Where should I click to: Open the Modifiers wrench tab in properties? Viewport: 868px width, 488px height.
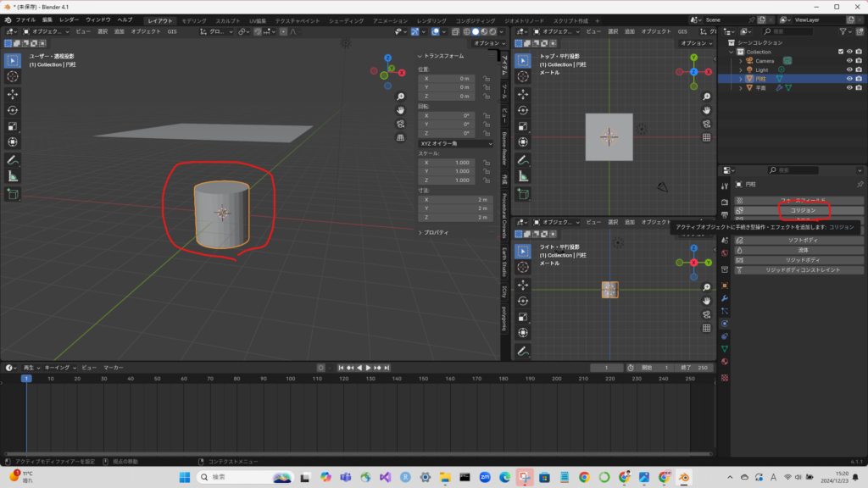[x=725, y=298]
